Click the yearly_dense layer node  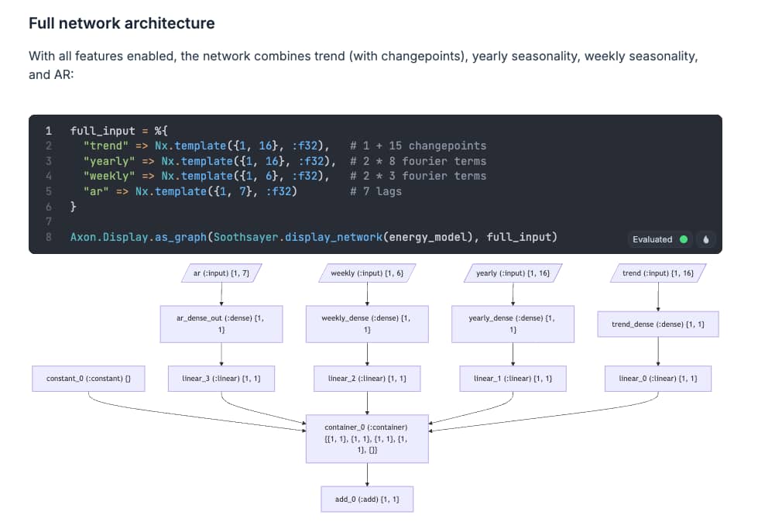(x=513, y=324)
